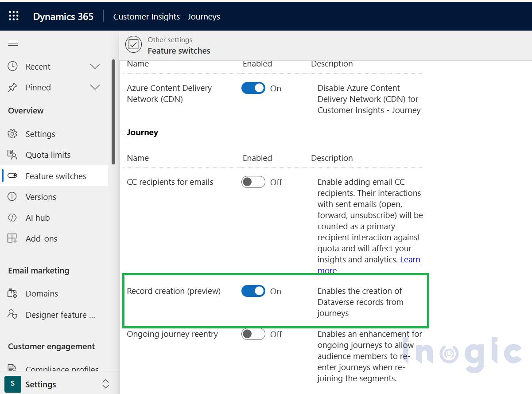Click the Journey section heading
The height and width of the screenshot is (394, 532).
[x=142, y=132]
